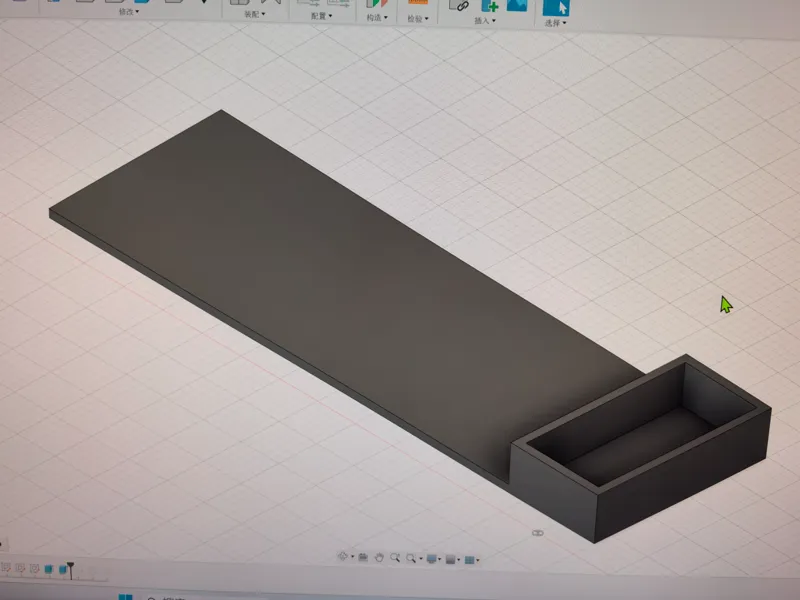Select the second sketch feature in timeline

(x=20, y=568)
